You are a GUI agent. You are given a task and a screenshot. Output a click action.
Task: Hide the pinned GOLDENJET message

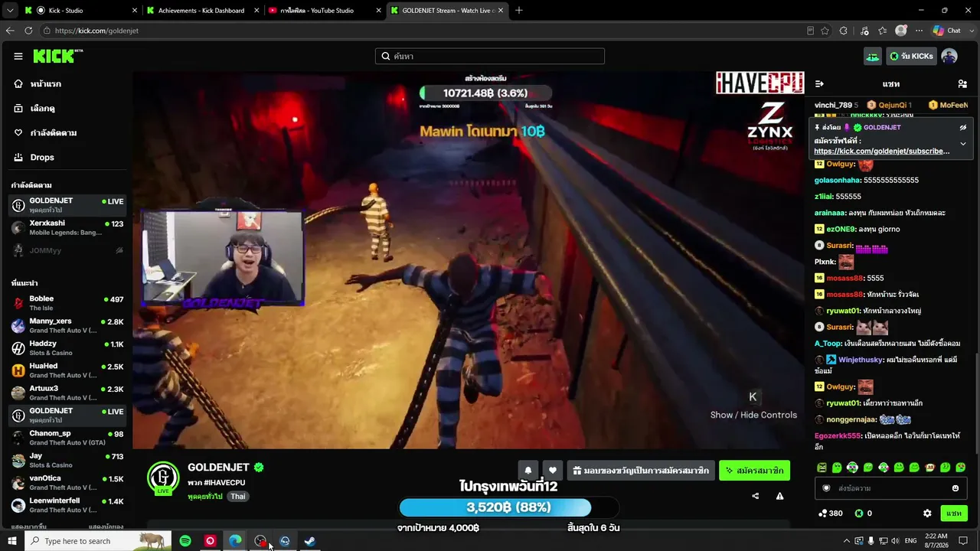click(x=963, y=127)
